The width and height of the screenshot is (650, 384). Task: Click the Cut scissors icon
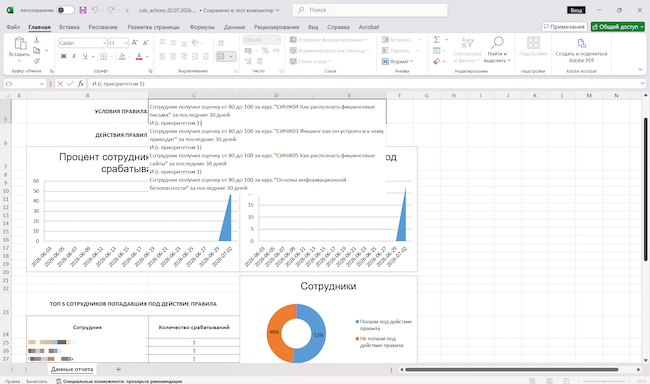tap(36, 40)
